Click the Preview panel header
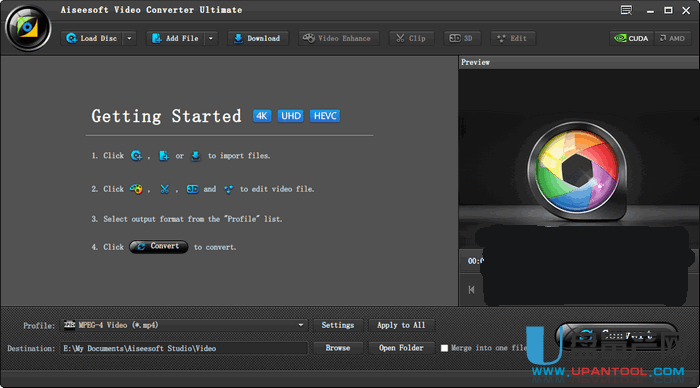This screenshot has width=700, height=388. click(579, 63)
